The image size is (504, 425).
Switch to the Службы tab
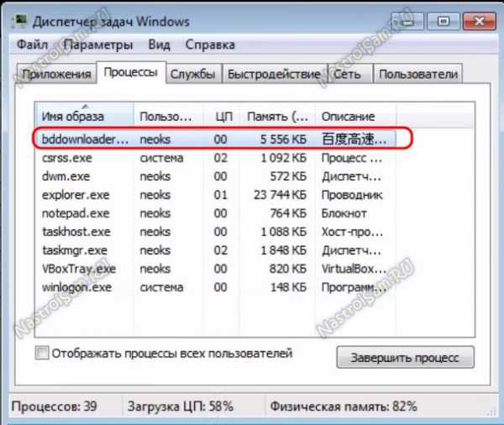pos(193,74)
